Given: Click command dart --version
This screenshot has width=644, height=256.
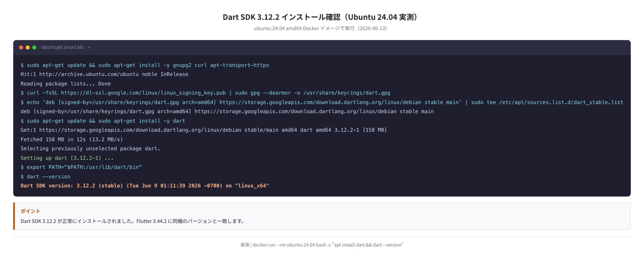Looking at the screenshot, I should pos(45,176).
